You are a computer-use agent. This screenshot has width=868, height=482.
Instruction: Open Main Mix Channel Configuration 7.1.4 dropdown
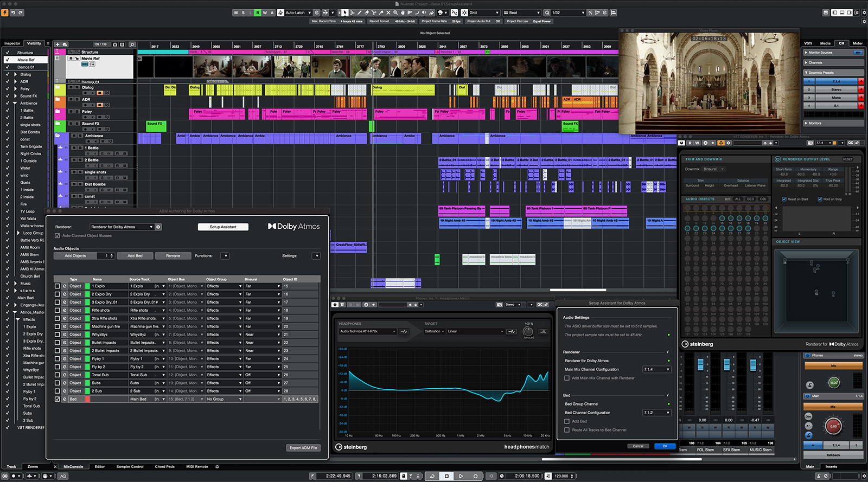pyautogui.click(x=657, y=370)
